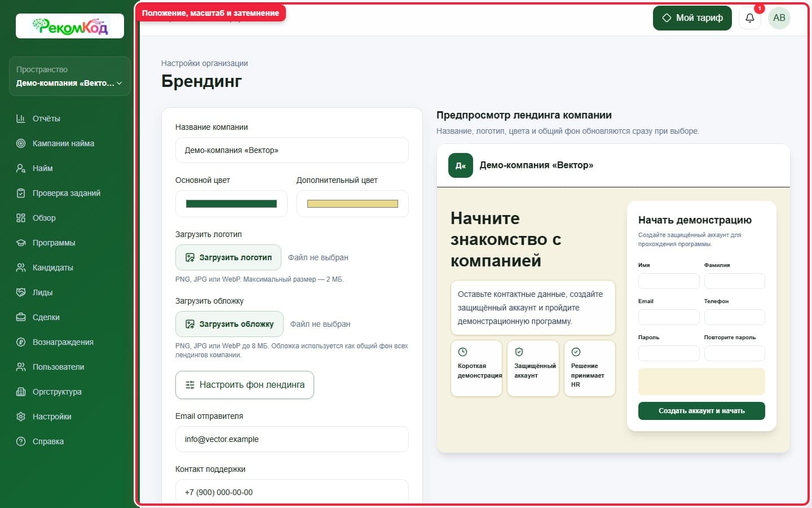Click the Настройки gear icon
This screenshot has height=508, width=812.
pos(21,417)
